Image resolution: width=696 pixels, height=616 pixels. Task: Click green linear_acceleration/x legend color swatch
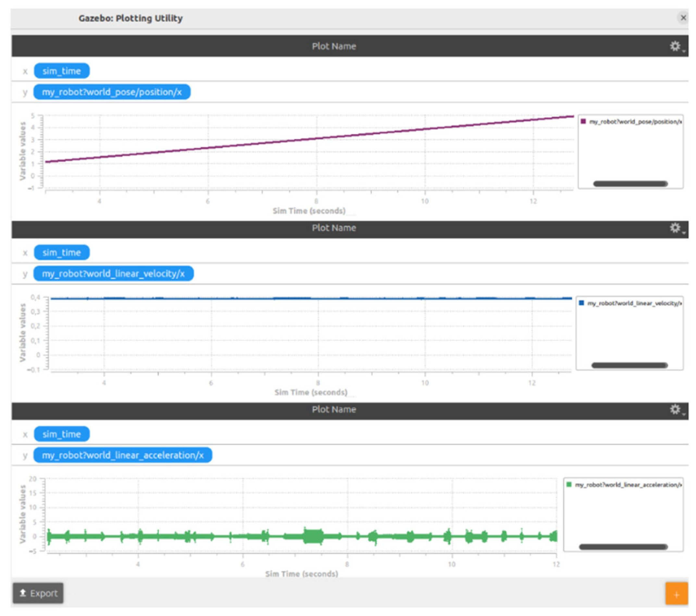click(x=569, y=484)
